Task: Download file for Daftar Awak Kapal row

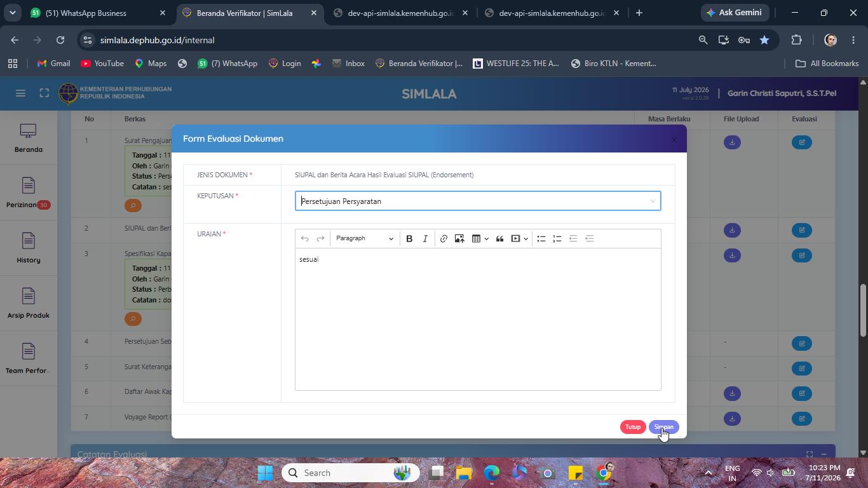Action: click(x=732, y=394)
